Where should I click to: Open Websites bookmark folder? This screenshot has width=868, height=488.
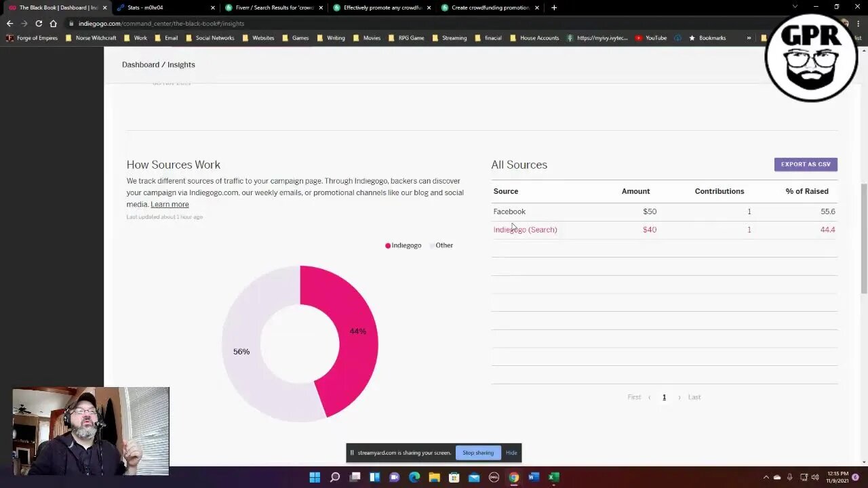click(x=258, y=38)
